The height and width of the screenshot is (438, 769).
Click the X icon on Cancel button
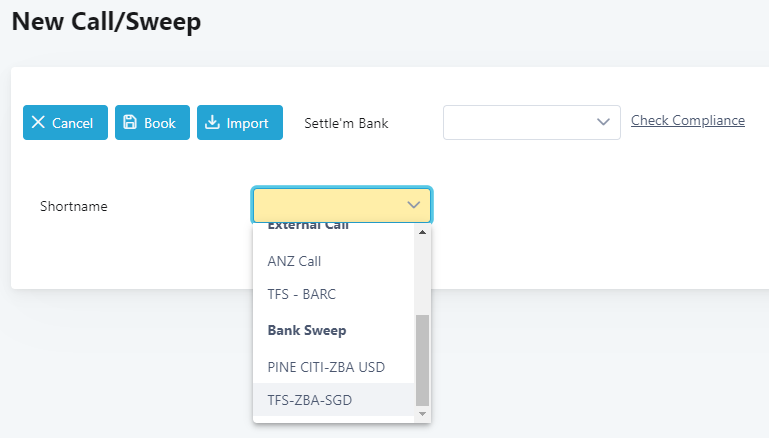(x=38, y=122)
